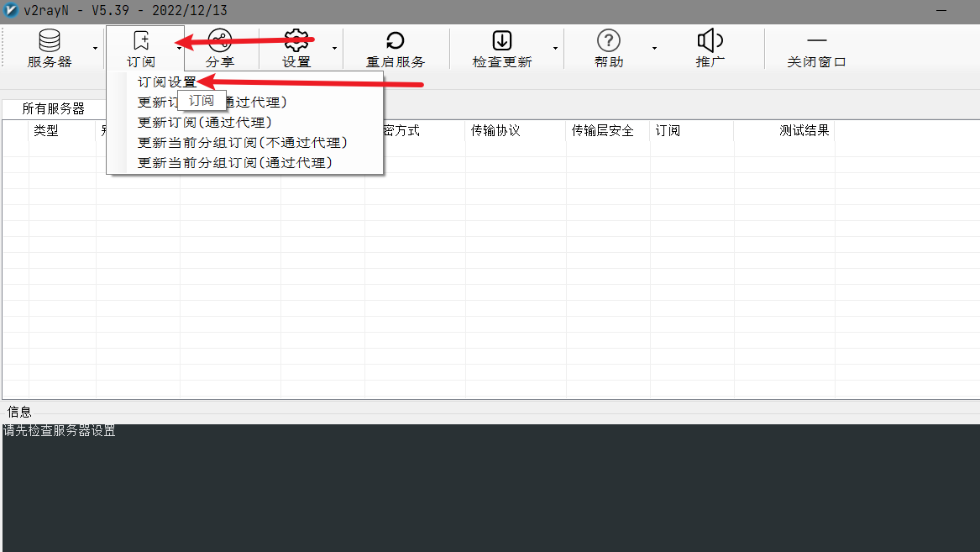Click the 关闭窗口 toolbar button
Viewport: 980px width, 552px height.
click(816, 50)
